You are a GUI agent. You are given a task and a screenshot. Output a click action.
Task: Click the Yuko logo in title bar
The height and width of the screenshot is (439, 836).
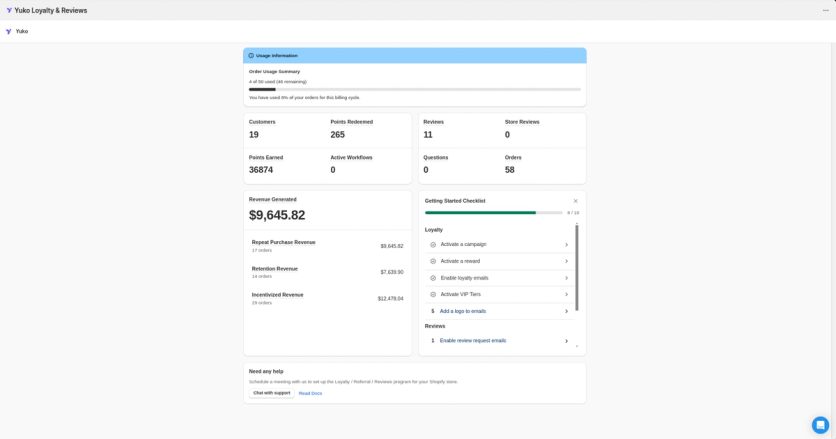point(9,10)
